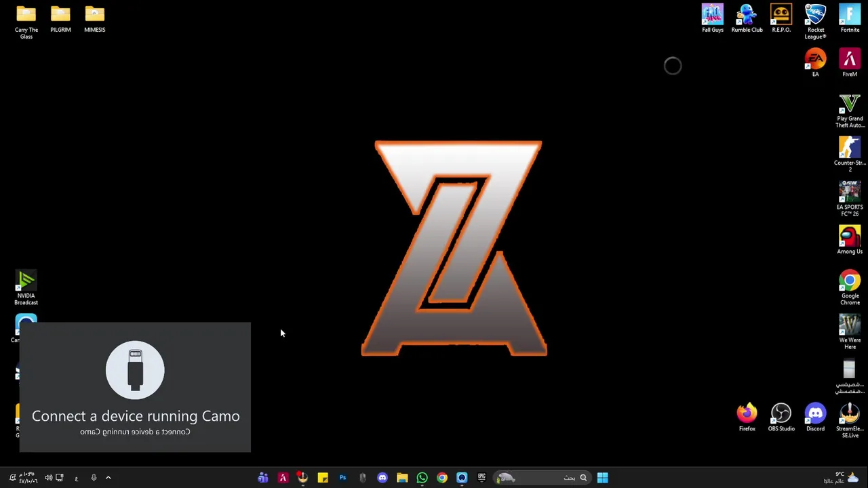The width and height of the screenshot is (868, 488).
Task: Click the Camo Lightning cable device icon
Action: click(x=135, y=370)
